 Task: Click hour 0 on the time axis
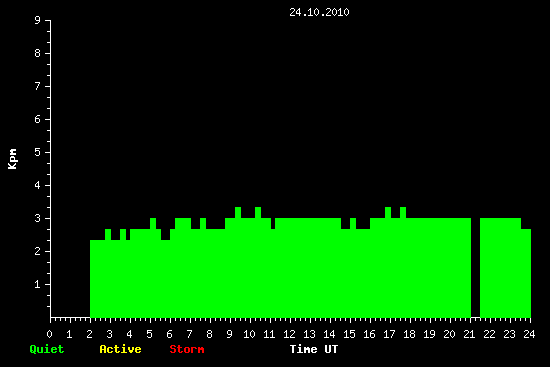pos(49,334)
